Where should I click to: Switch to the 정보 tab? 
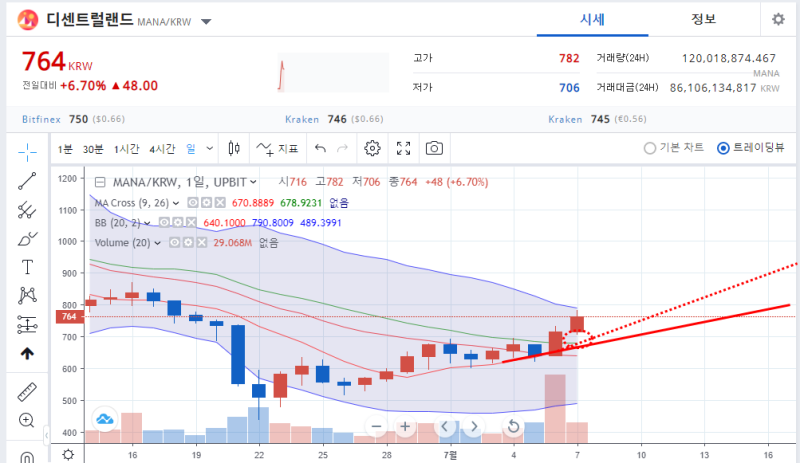(x=704, y=19)
